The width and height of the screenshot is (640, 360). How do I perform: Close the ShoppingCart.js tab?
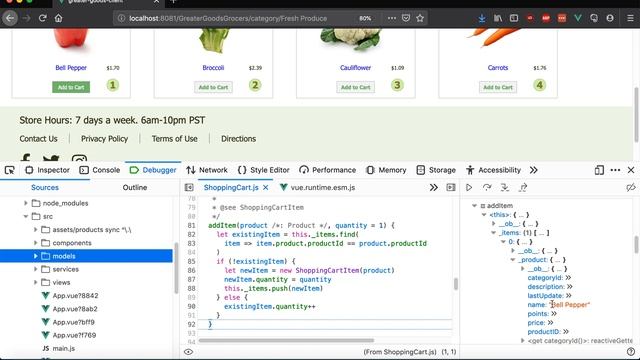point(266,187)
